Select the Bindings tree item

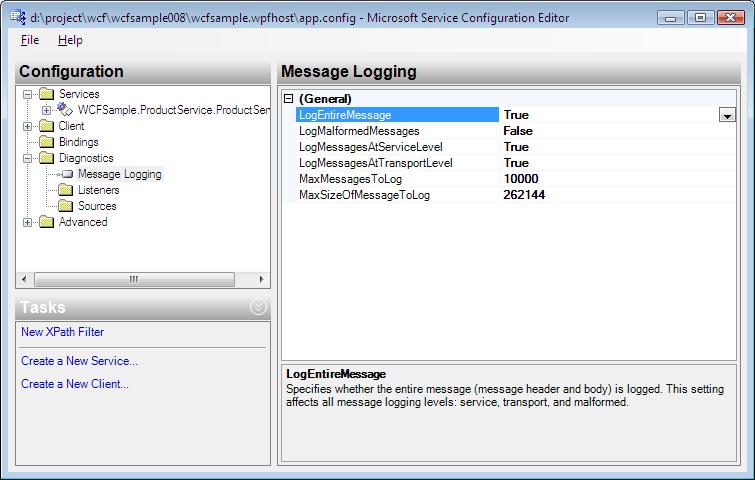(78, 142)
